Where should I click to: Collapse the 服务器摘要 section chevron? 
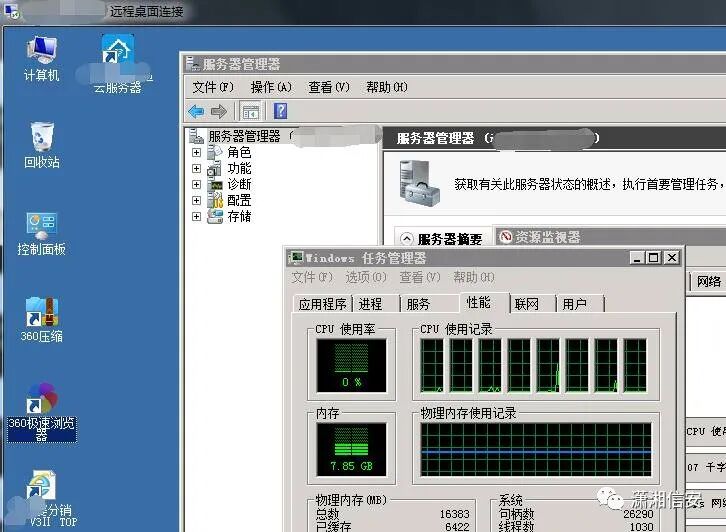pyautogui.click(x=406, y=239)
